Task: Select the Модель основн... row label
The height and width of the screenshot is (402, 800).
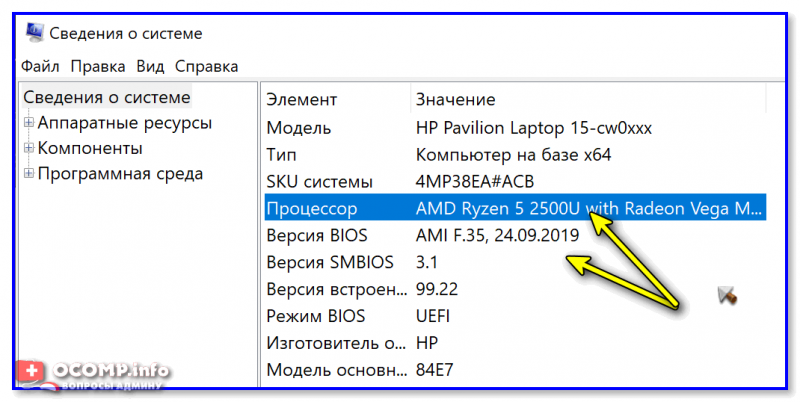Action: [x=337, y=370]
